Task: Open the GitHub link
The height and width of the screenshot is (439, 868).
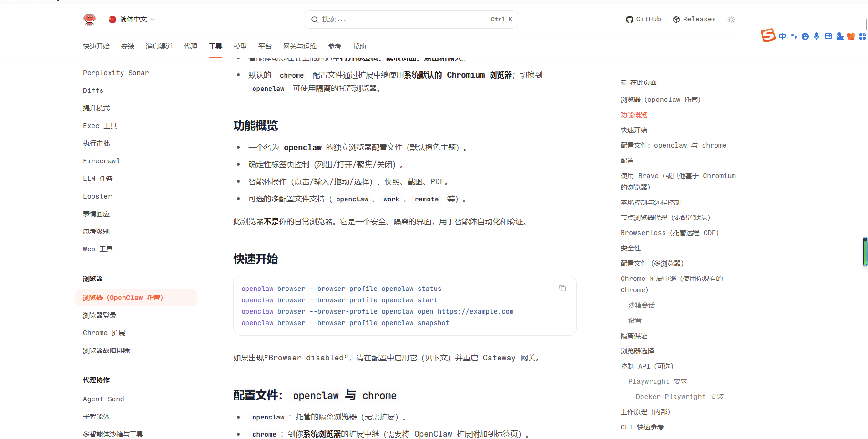Action: 643,20
